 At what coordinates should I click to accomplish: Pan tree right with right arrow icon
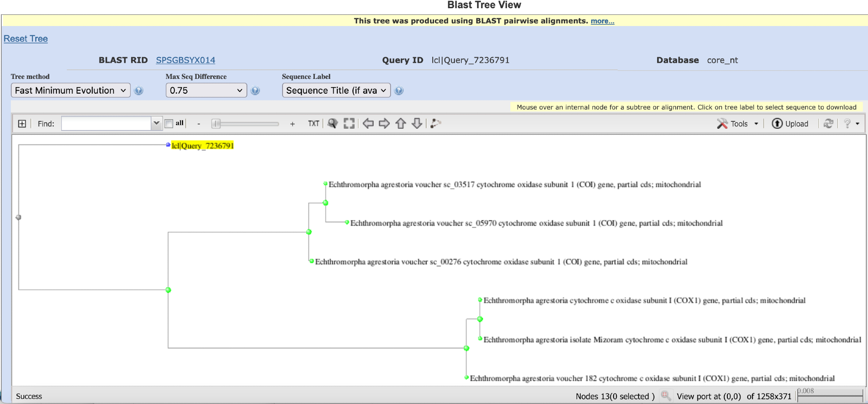[384, 124]
